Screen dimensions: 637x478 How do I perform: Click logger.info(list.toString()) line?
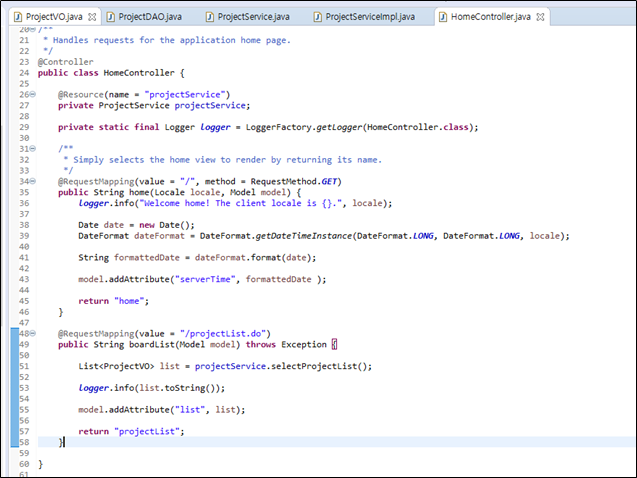pos(152,388)
